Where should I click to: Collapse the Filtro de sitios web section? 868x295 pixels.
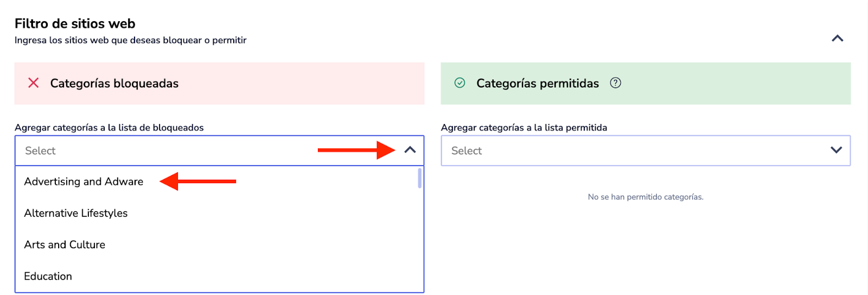[838, 39]
